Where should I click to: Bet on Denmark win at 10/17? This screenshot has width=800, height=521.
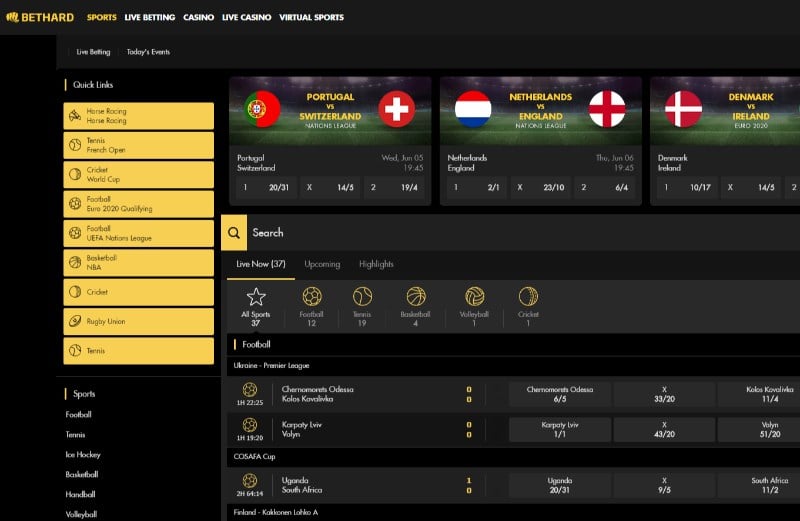click(x=687, y=188)
